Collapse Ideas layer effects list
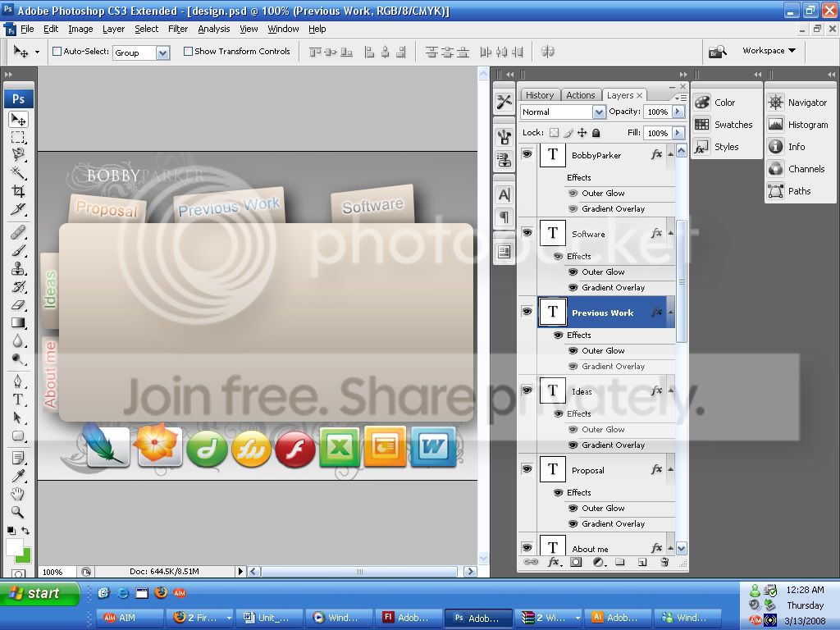This screenshot has height=630, width=840. pyautogui.click(x=670, y=390)
